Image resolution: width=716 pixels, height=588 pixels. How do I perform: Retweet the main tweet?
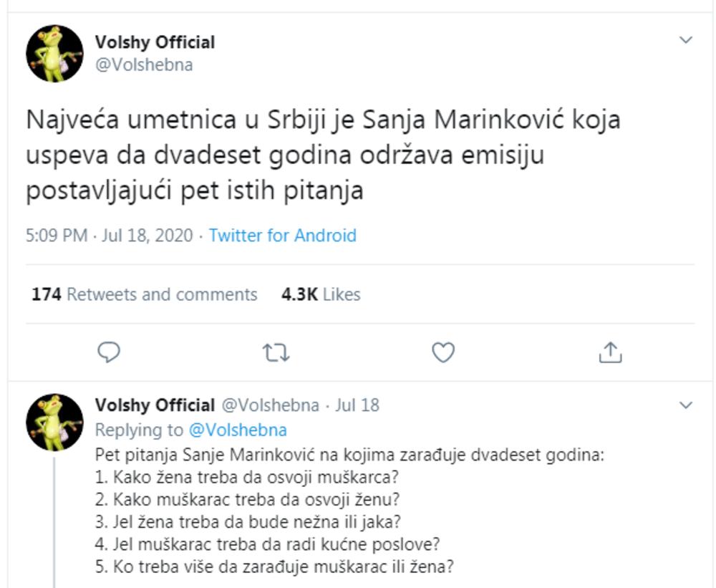(276, 352)
